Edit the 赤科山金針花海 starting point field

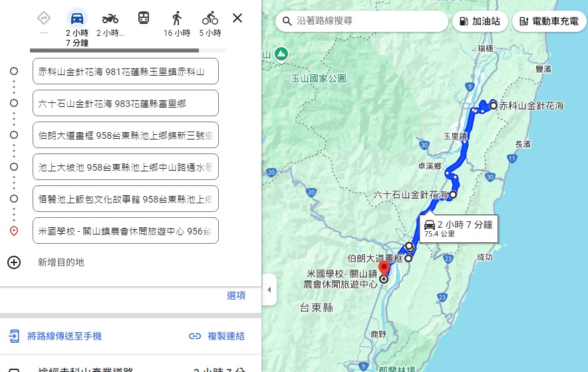pyautogui.click(x=126, y=71)
